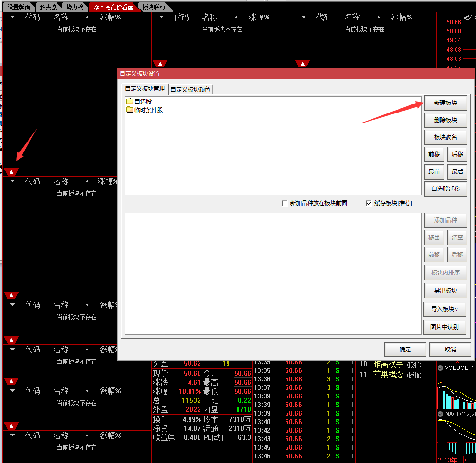476x463 pixels.
Task: Close the 自定义板块设置 dialog
Action: click(x=469, y=73)
